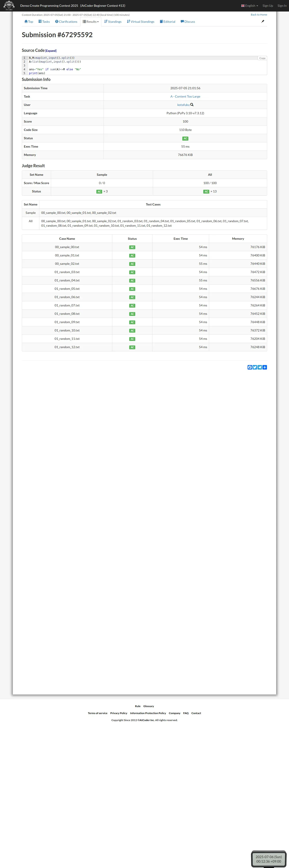The height and width of the screenshot is (868, 289).
Task: Open task A - Content Too Large
Action: [x=185, y=96]
